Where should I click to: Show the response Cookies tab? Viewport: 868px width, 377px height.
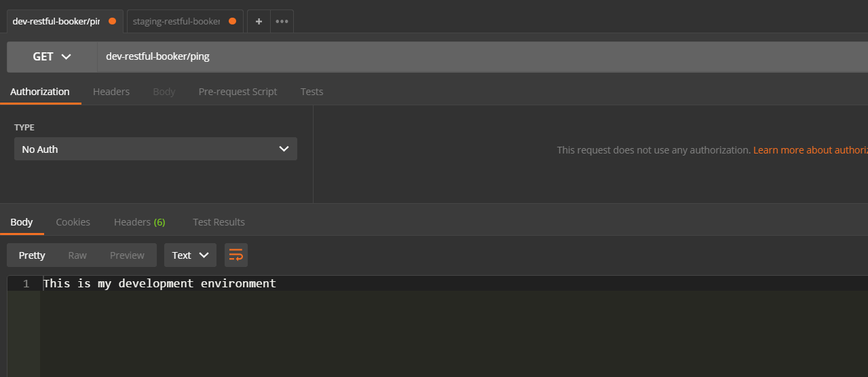pos(73,222)
